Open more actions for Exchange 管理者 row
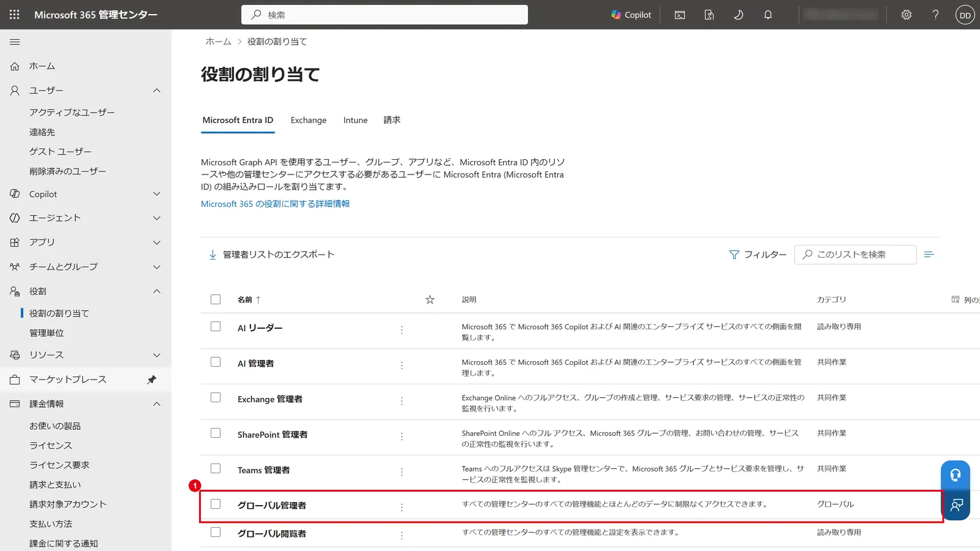This screenshot has width=980, height=551. pyautogui.click(x=402, y=401)
